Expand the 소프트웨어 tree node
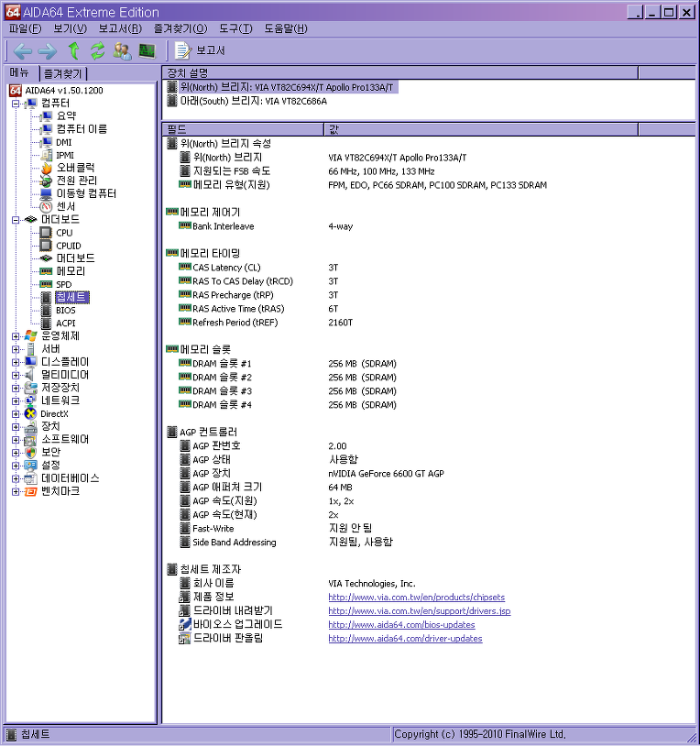This screenshot has width=700, height=746. coord(16,440)
